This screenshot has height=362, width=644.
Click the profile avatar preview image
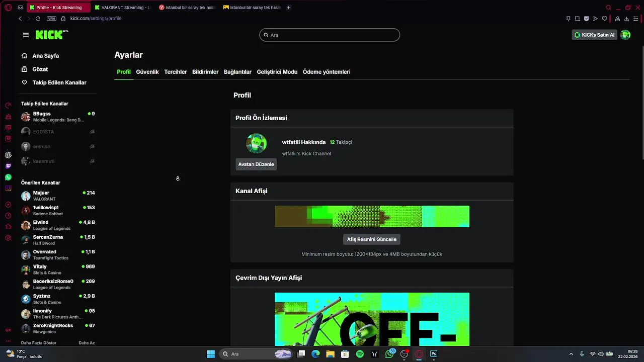point(256,144)
